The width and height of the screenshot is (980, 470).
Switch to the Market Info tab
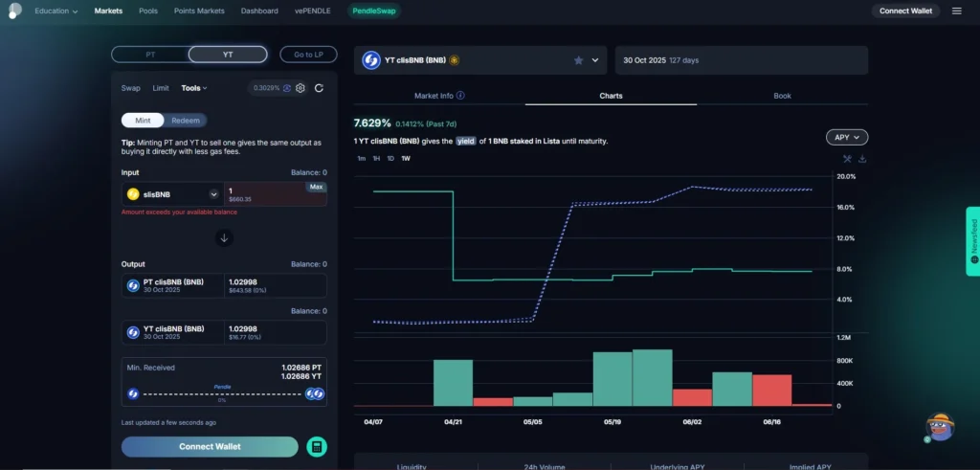(x=439, y=96)
